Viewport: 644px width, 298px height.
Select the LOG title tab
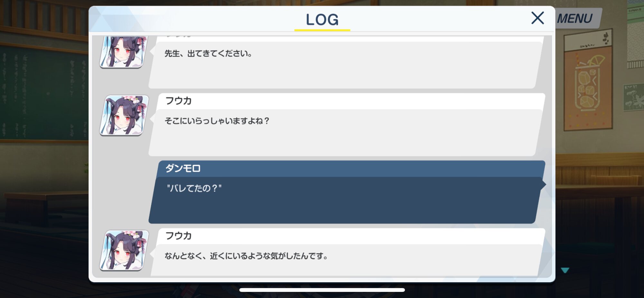[x=322, y=20]
